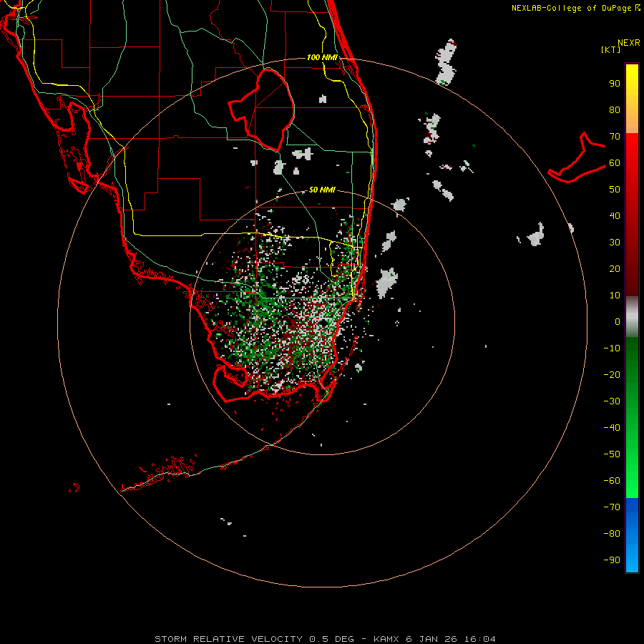Click the 40 knot scale label
644x644 pixels.
tap(615, 216)
